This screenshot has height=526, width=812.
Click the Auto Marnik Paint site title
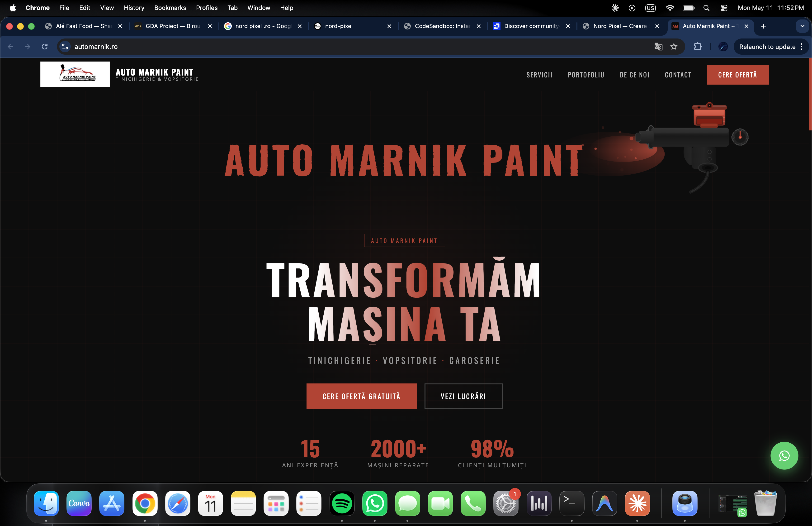click(x=154, y=72)
